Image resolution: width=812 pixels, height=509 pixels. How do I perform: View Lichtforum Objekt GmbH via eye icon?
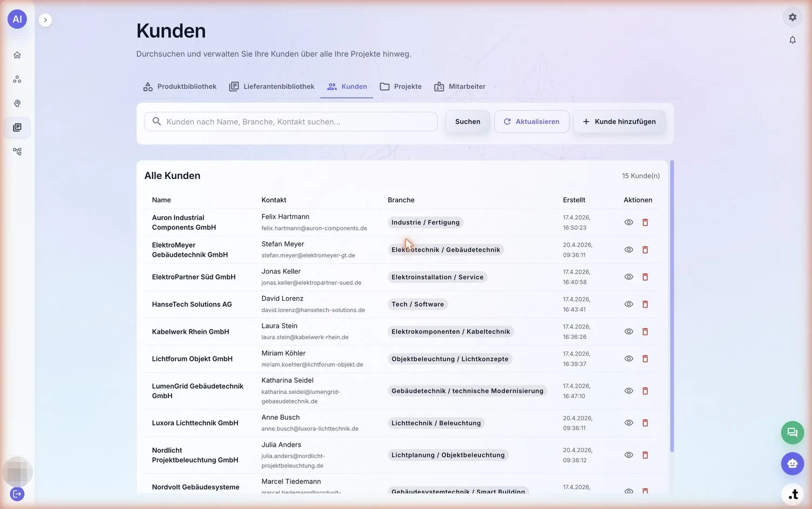point(628,359)
